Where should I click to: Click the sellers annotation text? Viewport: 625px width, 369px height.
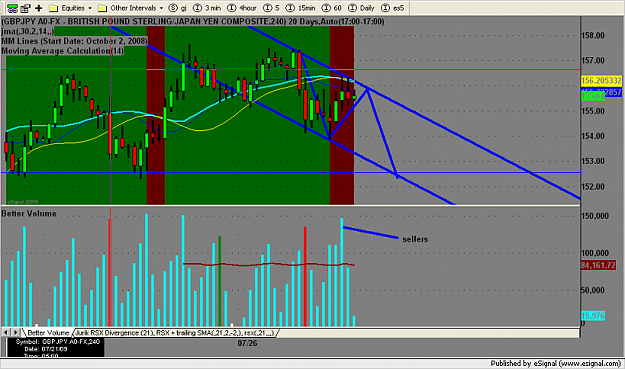coord(415,239)
